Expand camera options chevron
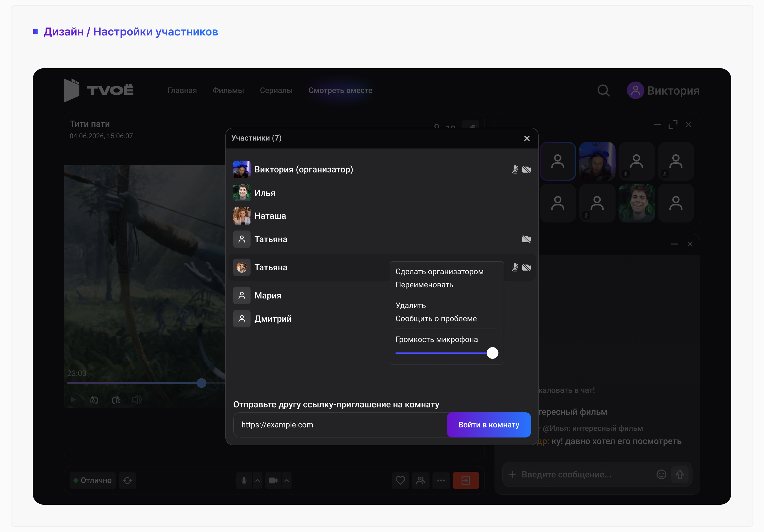Screen dimensions: 764x532 [287, 480]
